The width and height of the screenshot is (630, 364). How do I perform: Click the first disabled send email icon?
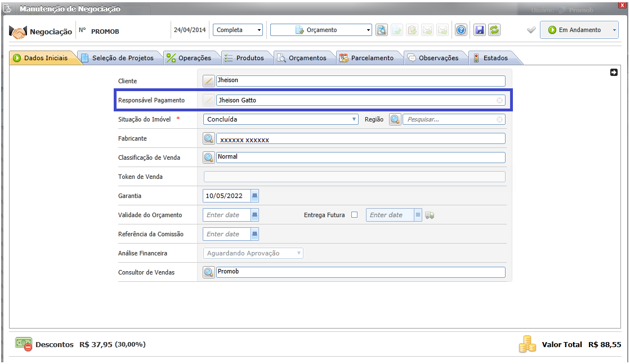point(427,30)
